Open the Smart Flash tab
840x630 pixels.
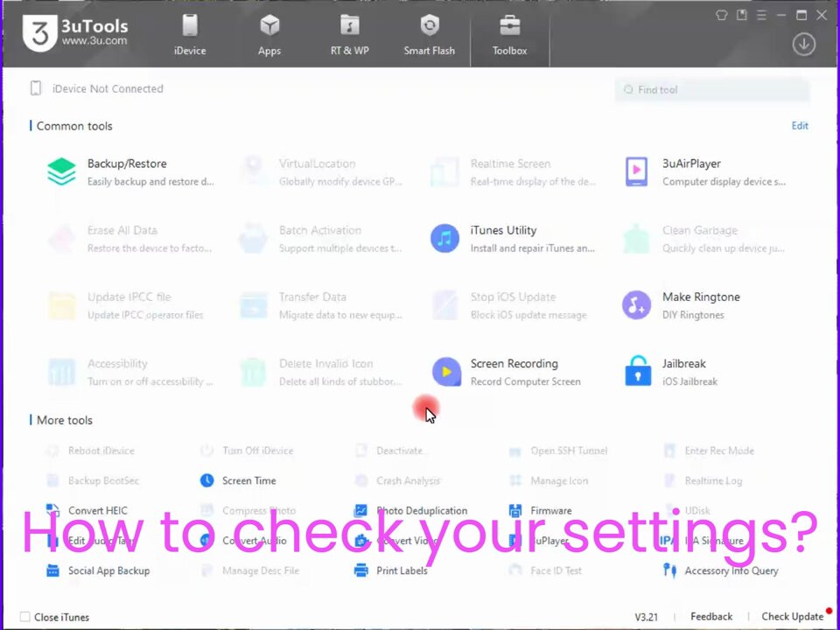(x=429, y=35)
